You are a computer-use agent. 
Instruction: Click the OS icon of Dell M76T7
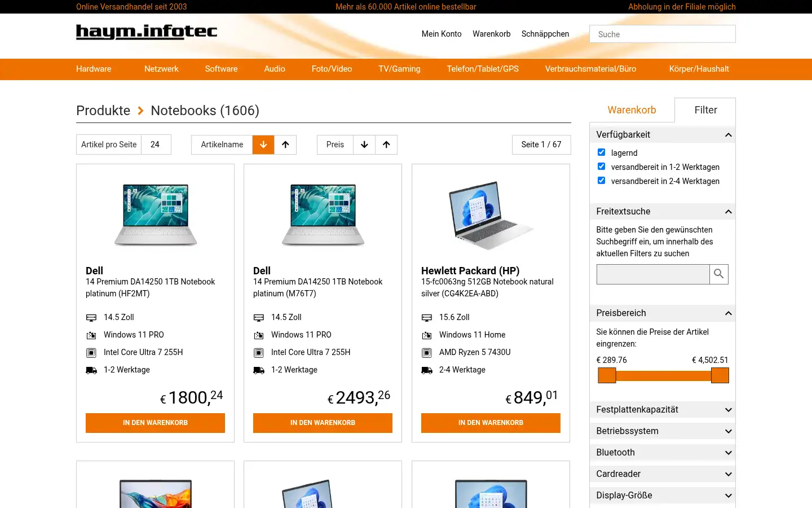coord(259,335)
